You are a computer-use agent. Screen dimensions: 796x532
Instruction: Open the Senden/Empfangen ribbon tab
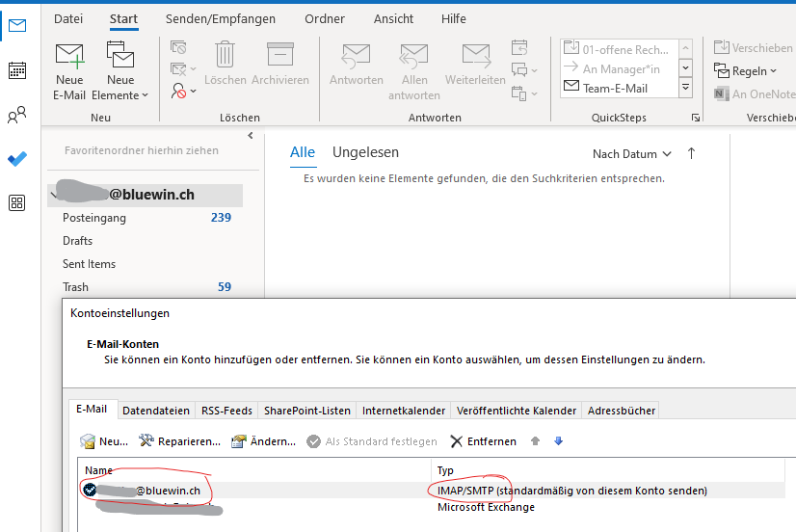pyautogui.click(x=220, y=18)
